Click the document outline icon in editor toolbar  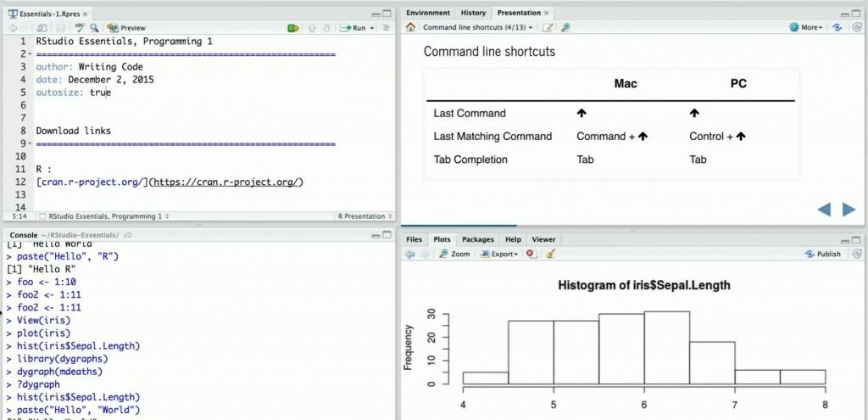(x=386, y=28)
